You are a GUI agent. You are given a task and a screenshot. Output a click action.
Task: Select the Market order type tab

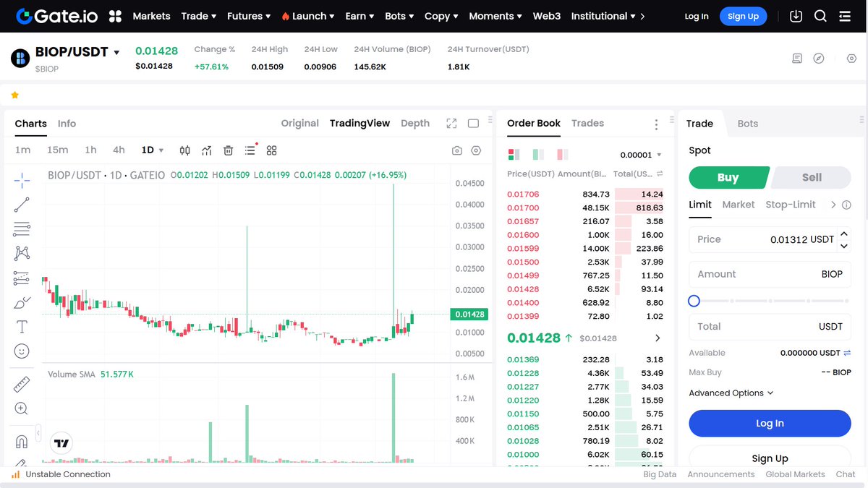[x=739, y=205]
